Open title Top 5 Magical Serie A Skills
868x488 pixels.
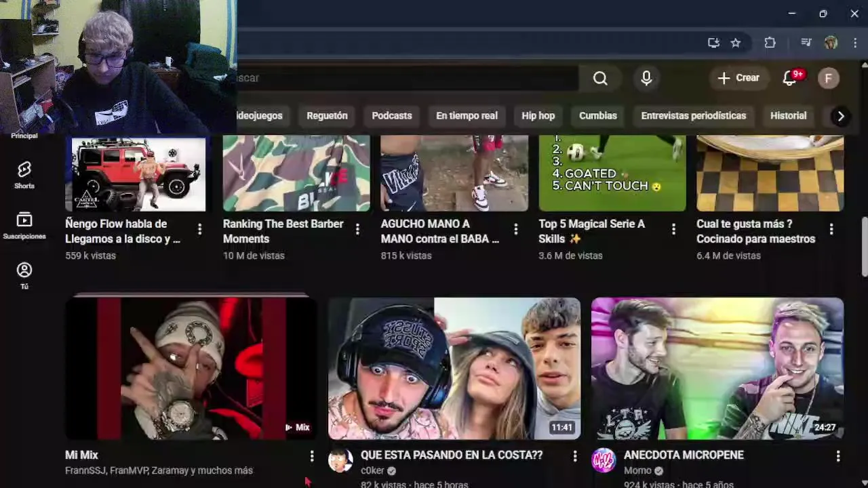click(x=592, y=231)
